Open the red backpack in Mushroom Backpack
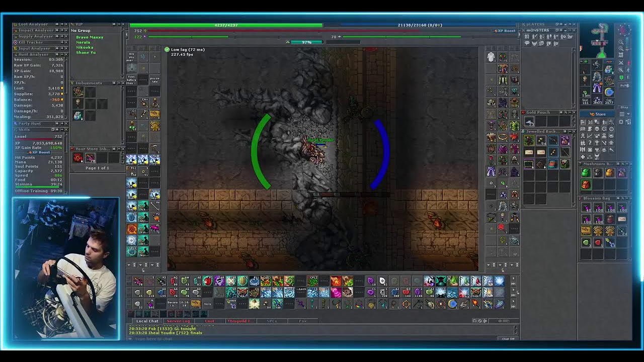 coord(586,185)
